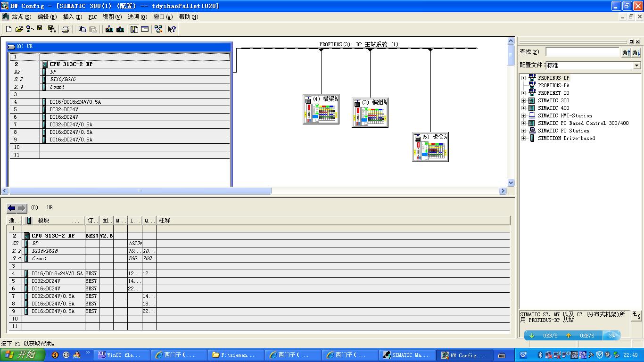Image resolution: width=644 pixels, height=362 pixels.
Task: Expand the PROFIBUS DP catalog node
Action: (523, 78)
